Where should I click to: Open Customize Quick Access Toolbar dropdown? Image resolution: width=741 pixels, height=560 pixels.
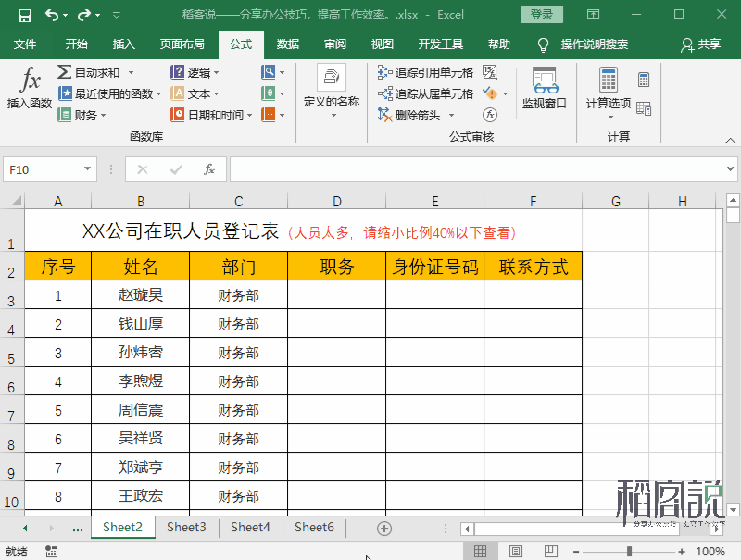point(117,16)
